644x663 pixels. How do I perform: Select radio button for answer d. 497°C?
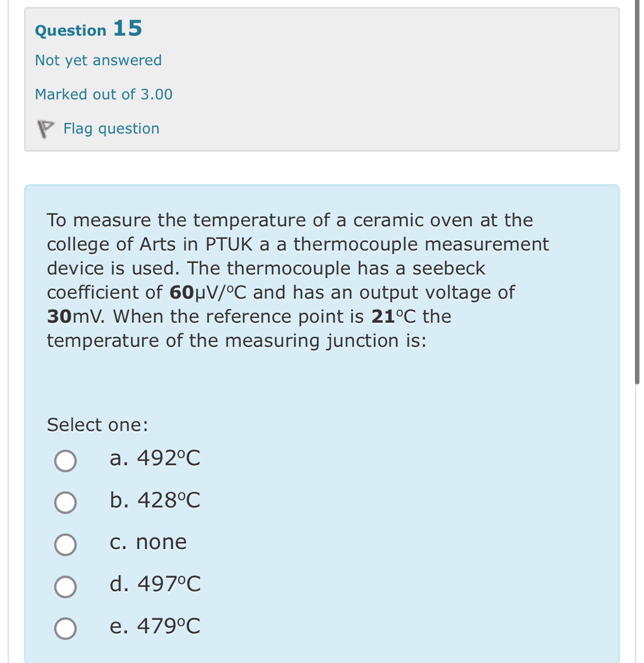click(65, 586)
